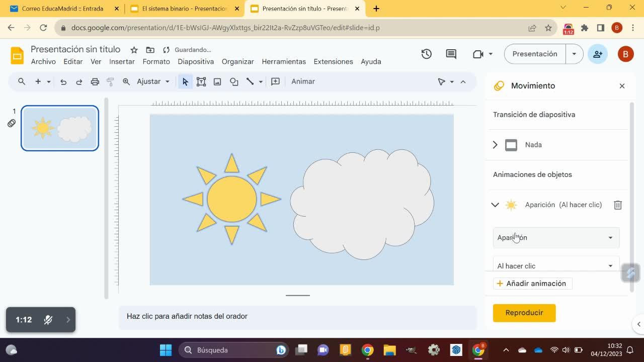The width and height of the screenshot is (644, 362).
Task: Open the 'Al hacer clic' trigger dropdown
Action: tap(555, 265)
